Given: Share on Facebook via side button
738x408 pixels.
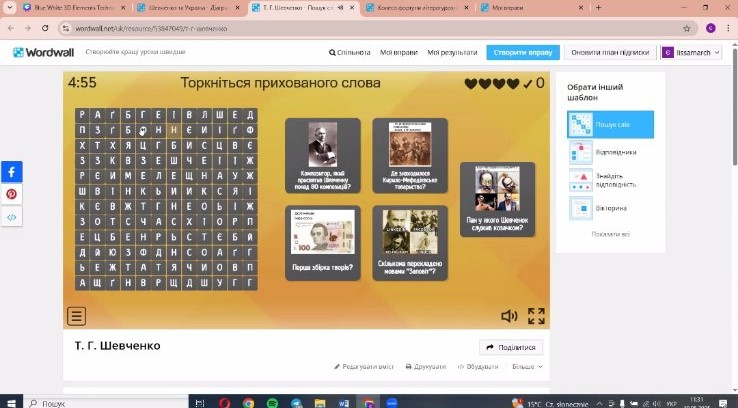Looking at the screenshot, I should (11, 172).
